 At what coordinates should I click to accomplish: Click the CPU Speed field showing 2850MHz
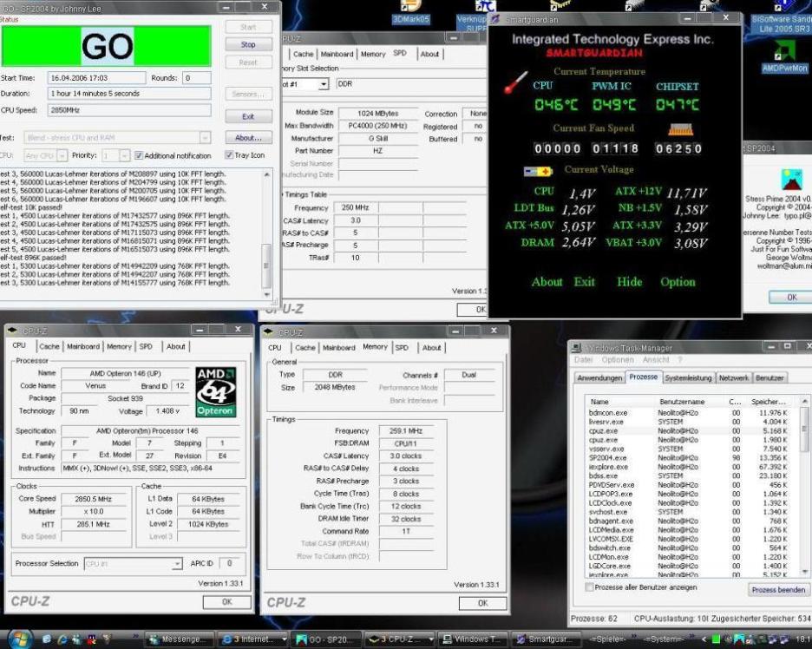[x=129, y=110]
